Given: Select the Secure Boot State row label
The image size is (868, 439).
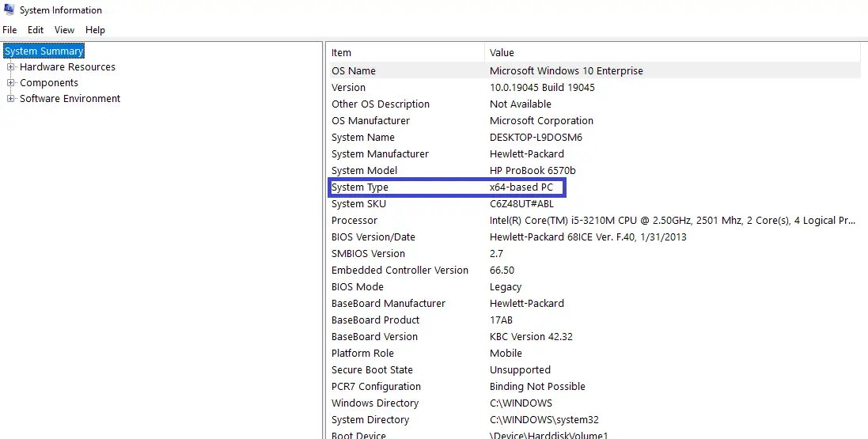Looking at the screenshot, I should coord(372,370).
